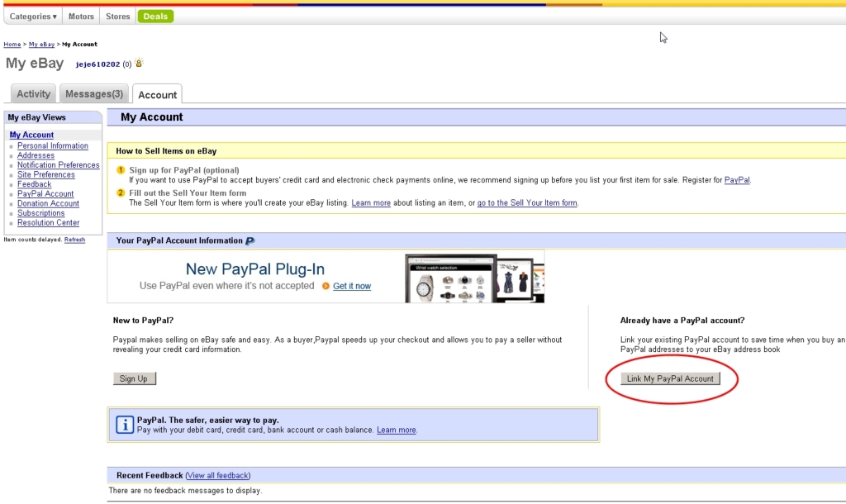Follow the My eBay breadcrumb link
The height and width of the screenshot is (504, 846).
point(41,45)
